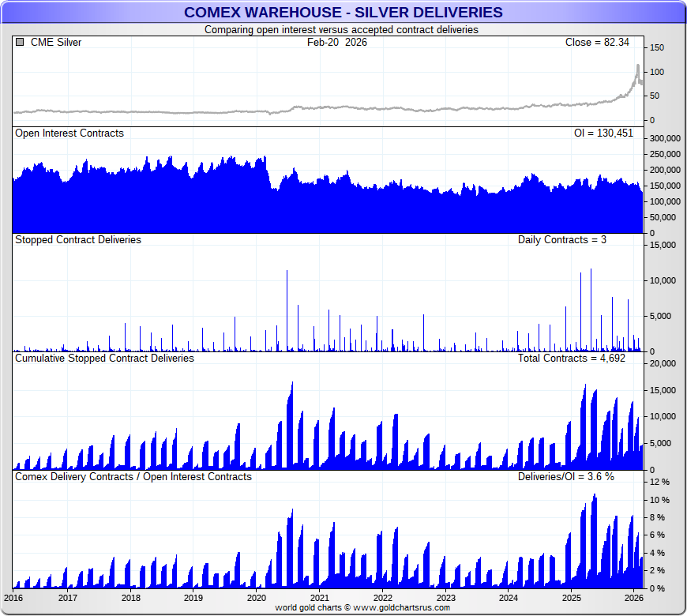Select the 2016 label on the time axis

(14, 598)
